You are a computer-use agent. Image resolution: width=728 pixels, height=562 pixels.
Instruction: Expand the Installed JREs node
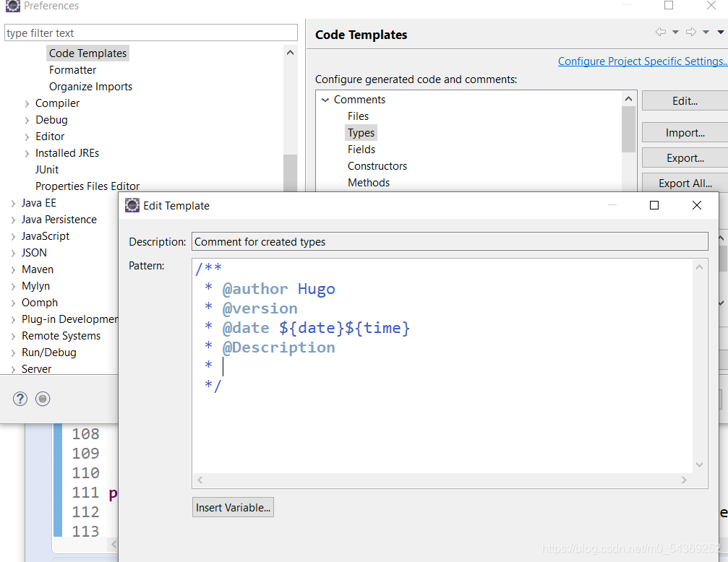tap(27, 154)
